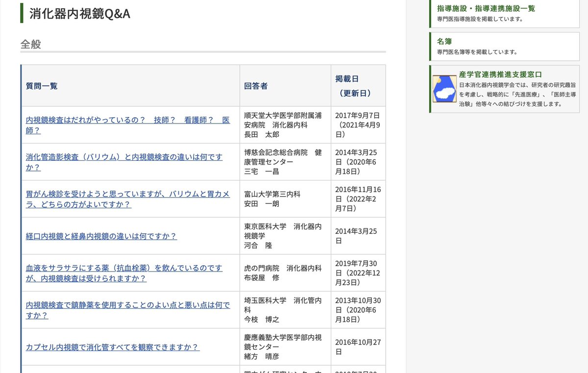588x373 pixels.
Task: Open question about バリウム and 内視鏡検査の違い
Action: (x=124, y=162)
